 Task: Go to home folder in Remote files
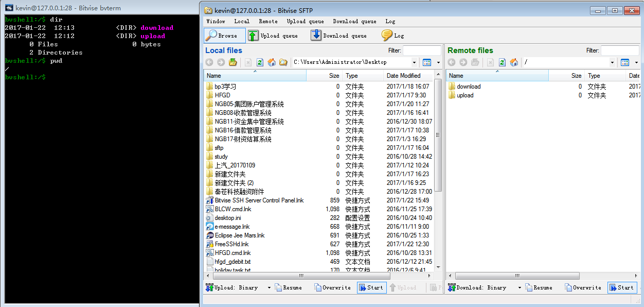pos(514,62)
